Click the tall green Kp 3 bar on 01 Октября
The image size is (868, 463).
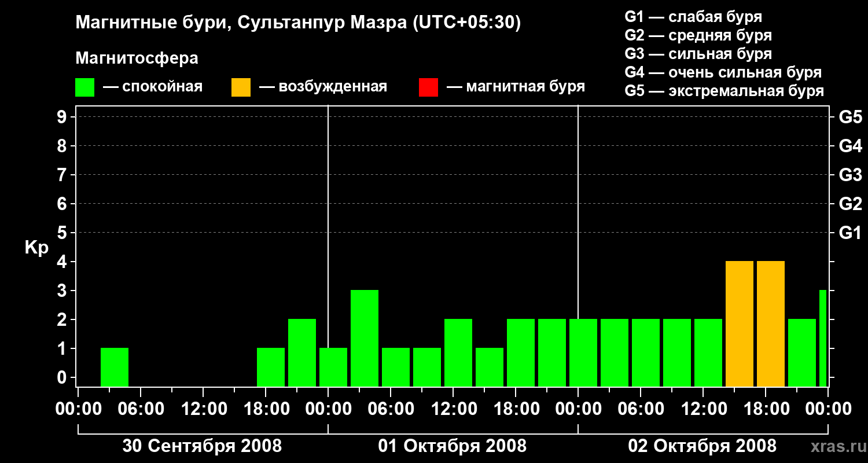pos(365,339)
